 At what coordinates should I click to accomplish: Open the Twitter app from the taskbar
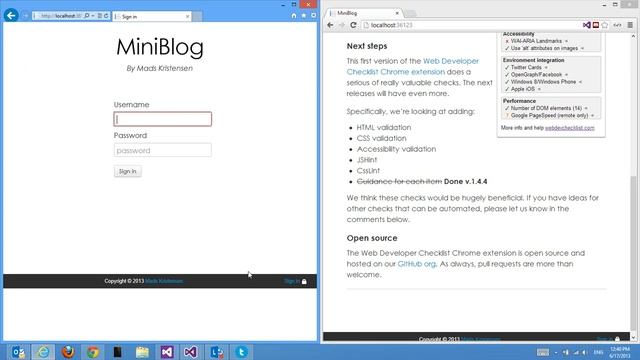[241, 352]
